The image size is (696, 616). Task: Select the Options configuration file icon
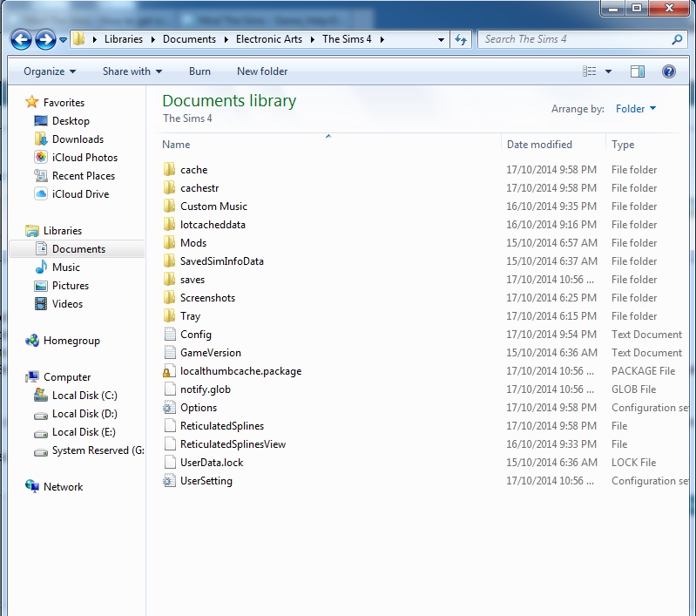coord(169,407)
